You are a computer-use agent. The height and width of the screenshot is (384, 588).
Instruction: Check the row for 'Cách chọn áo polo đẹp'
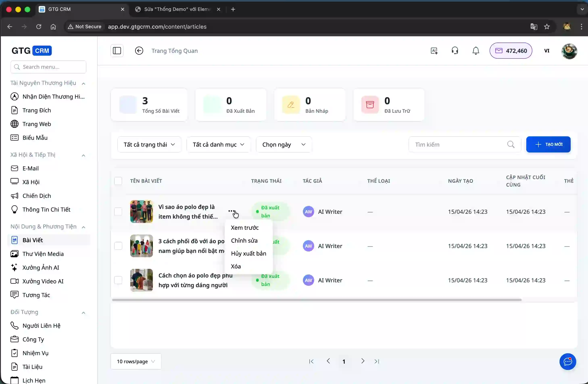pos(118,280)
